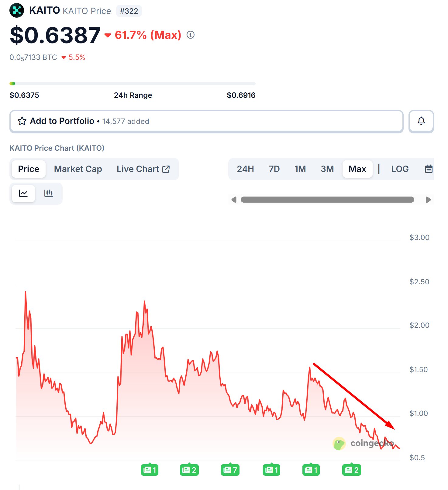This screenshot has height=490, width=448.
Task: Toggle the LOG scale option
Action: point(400,169)
